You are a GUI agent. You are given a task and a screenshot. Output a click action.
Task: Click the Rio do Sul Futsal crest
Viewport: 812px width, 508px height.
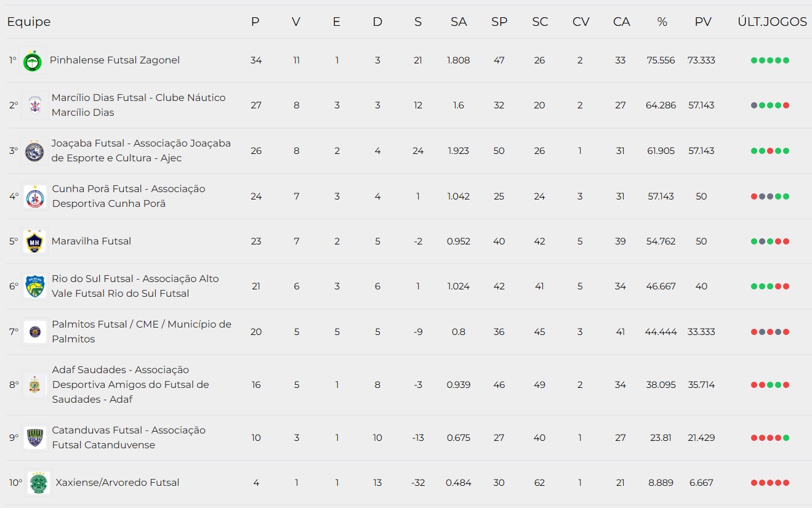[34, 286]
